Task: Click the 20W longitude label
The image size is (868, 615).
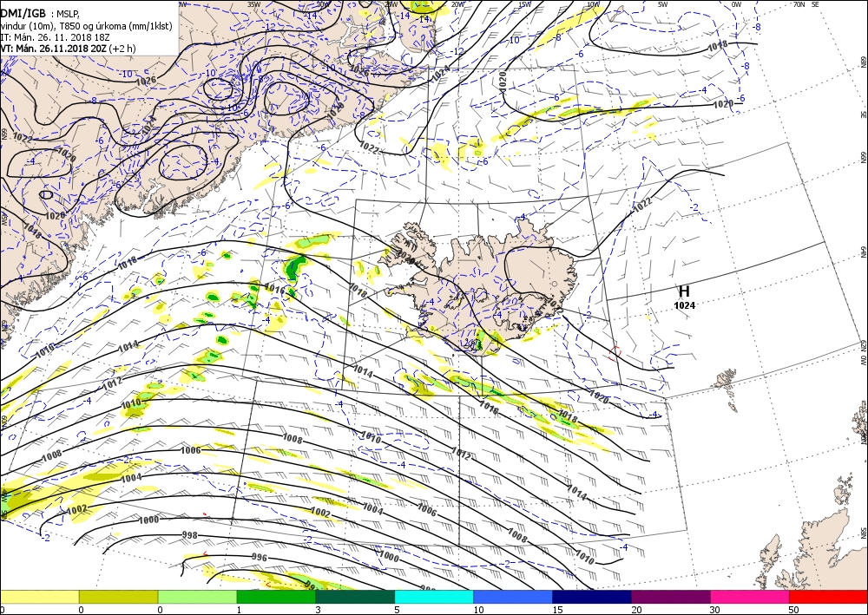Action: click(457, 3)
